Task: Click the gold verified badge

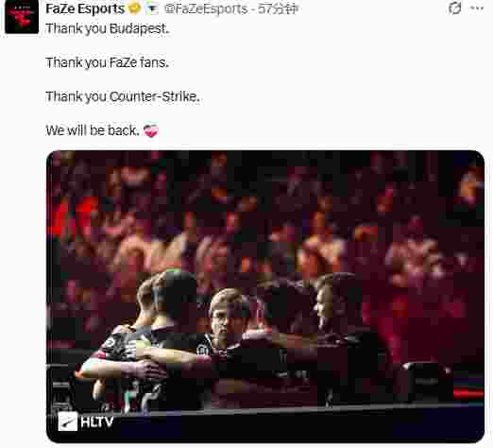Action: (135, 9)
